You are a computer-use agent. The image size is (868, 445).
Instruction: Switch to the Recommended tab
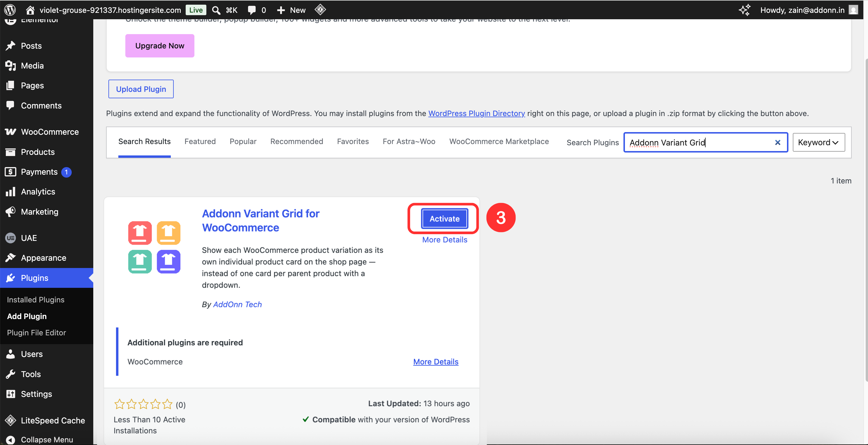coord(296,141)
